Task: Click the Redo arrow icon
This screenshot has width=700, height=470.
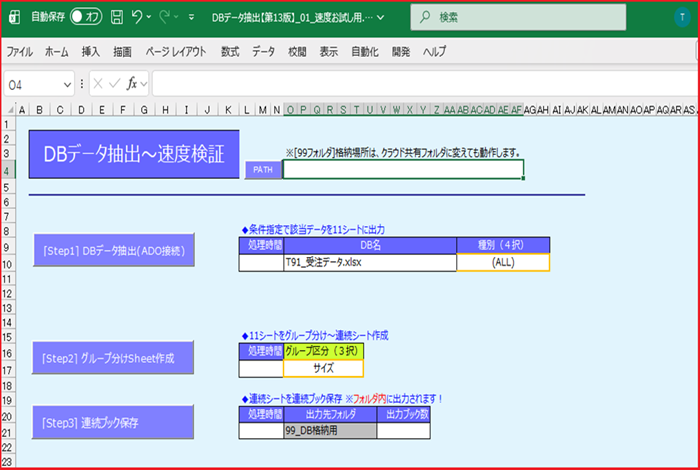Action: pyautogui.click(x=164, y=17)
